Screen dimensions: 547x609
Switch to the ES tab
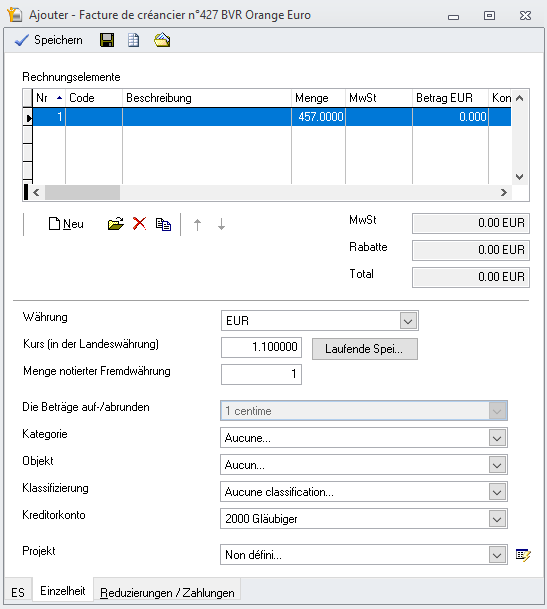[x=18, y=593]
